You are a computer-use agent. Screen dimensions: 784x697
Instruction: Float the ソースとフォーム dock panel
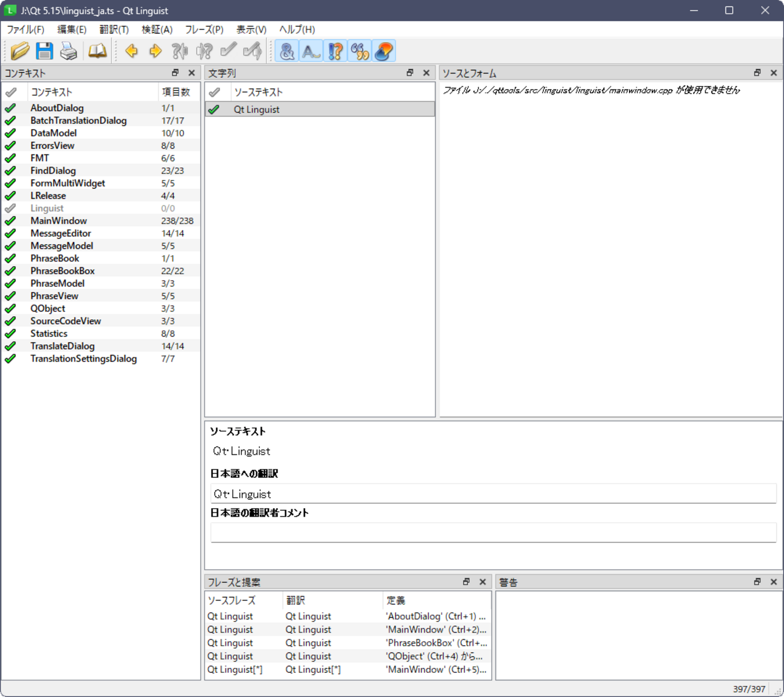(757, 73)
